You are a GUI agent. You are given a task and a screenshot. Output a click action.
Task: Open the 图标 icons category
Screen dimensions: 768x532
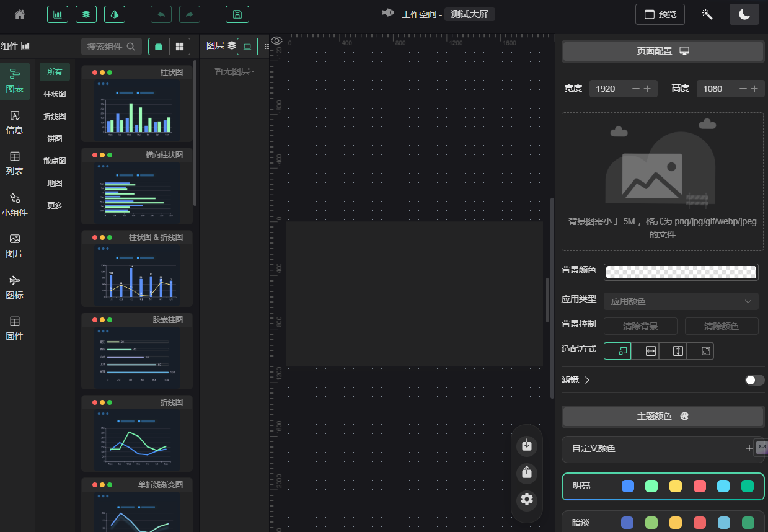(15, 288)
